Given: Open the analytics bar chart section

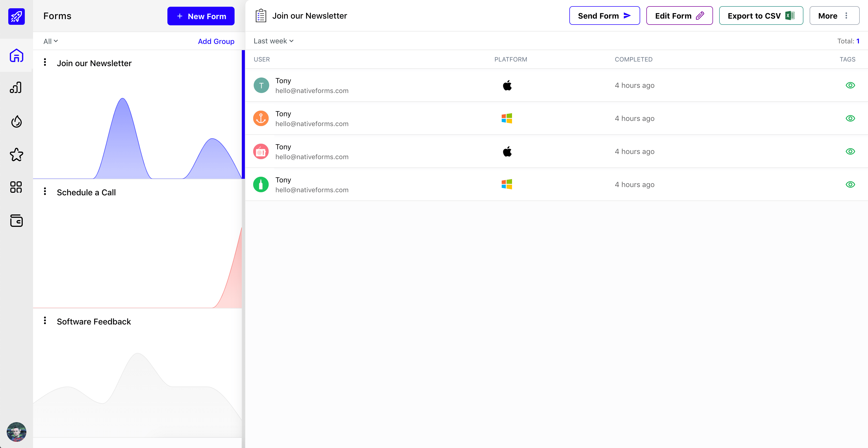Looking at the screenshot, I should (17, 87).
